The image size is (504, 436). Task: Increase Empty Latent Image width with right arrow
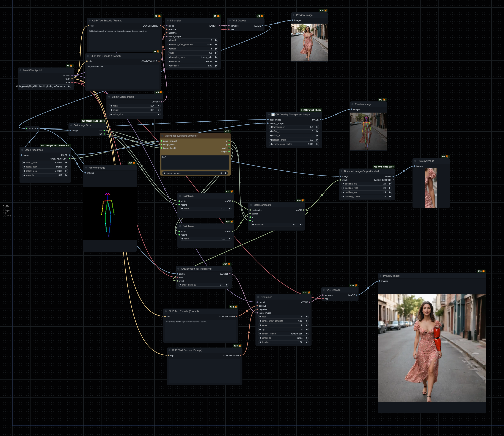158,106
